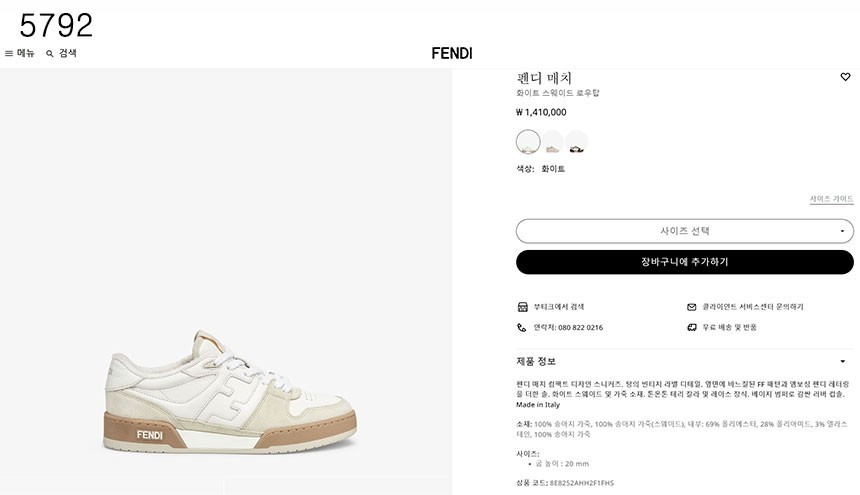Open the hamburger menu icon
Screen dimensions: 860x495
(x=9, y=53)
